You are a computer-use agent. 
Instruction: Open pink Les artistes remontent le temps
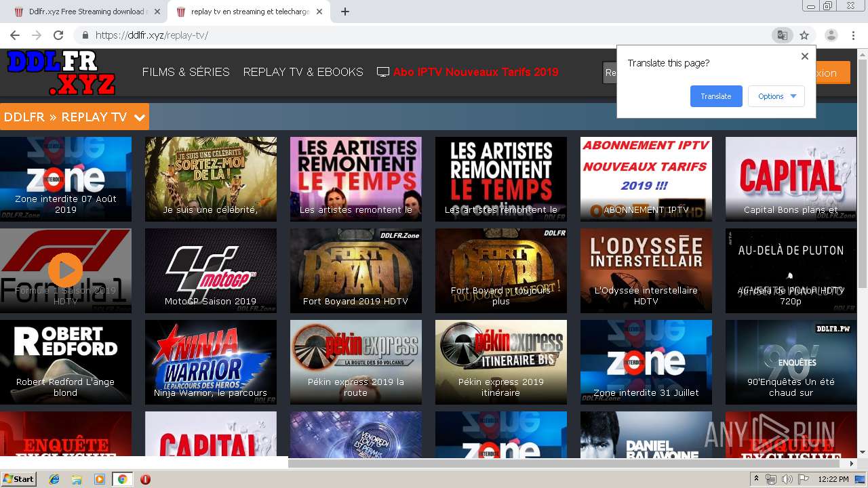[x=356, y=179]
